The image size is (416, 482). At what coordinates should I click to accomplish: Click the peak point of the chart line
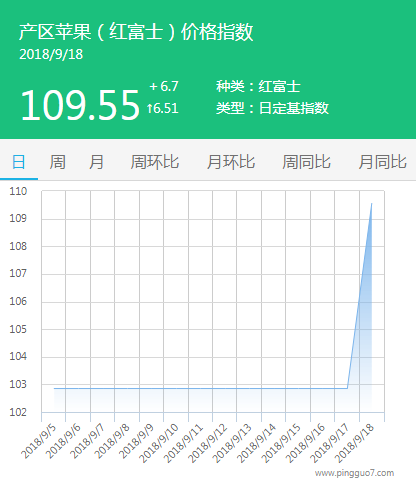pos(372,203)
